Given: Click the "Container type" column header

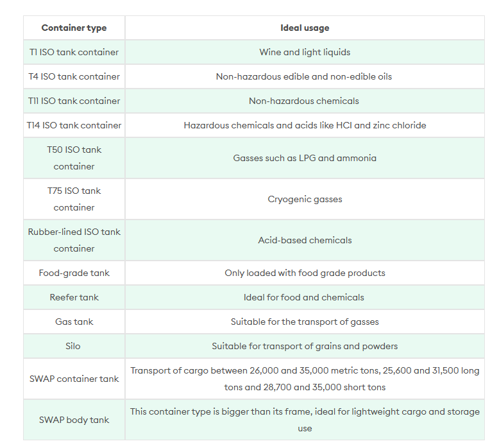Looking at the screenshot, I should coord(74,28).
